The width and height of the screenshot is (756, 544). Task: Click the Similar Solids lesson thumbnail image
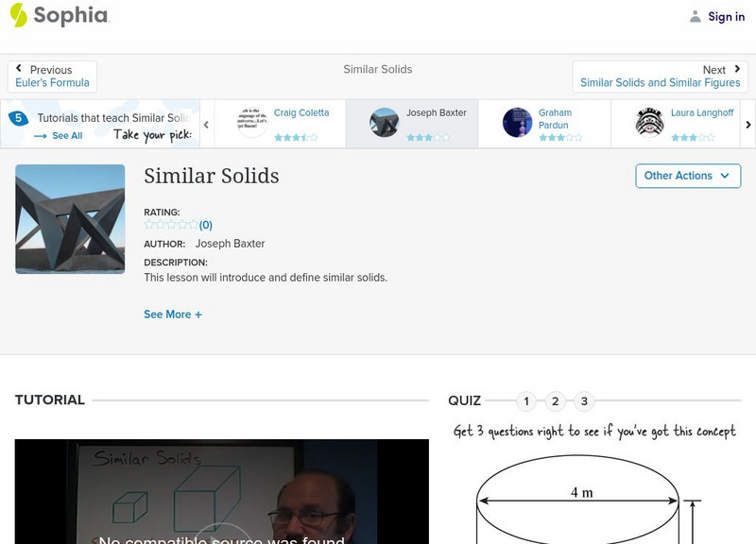coord(70,219)
